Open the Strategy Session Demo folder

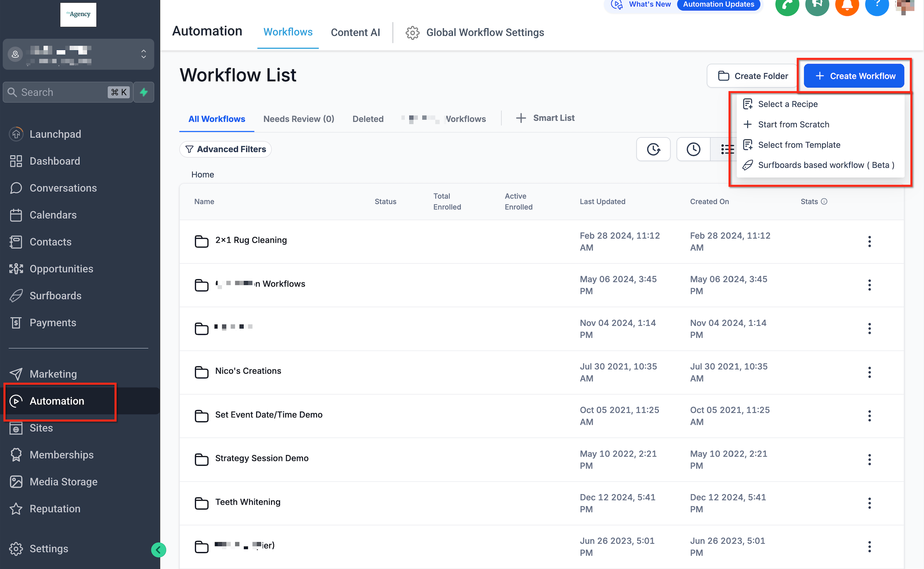click(x=261, y=458)
